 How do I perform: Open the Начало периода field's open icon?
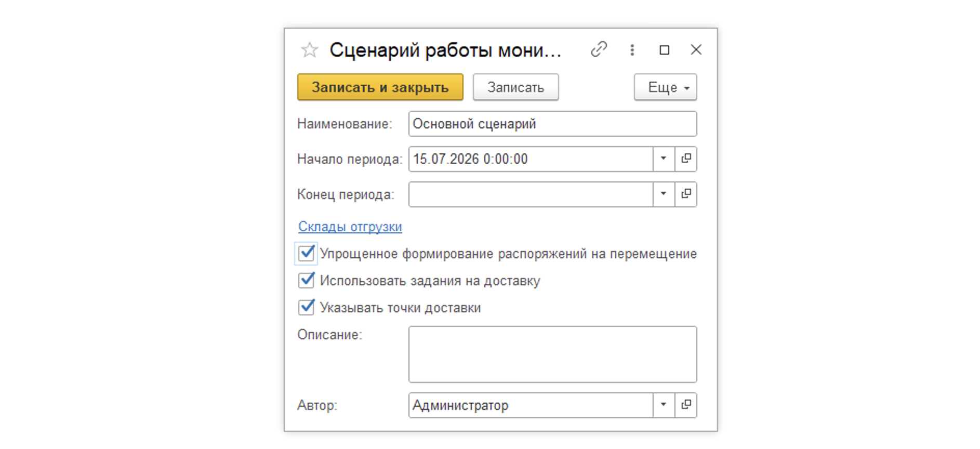(x=686, y=159)
